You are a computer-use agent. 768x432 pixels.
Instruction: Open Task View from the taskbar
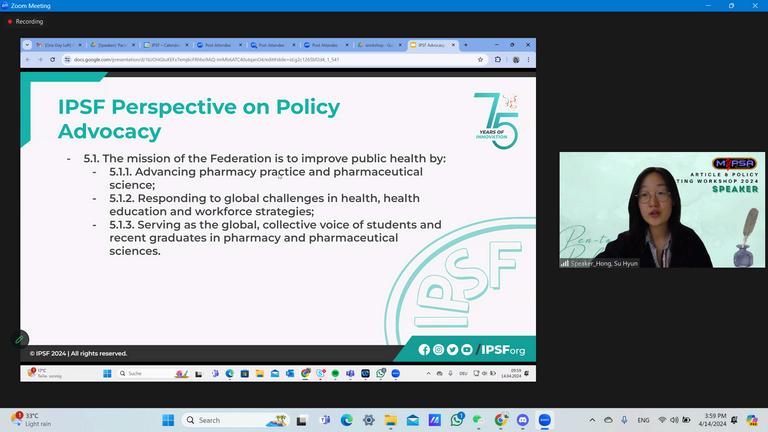pos(302,420)
